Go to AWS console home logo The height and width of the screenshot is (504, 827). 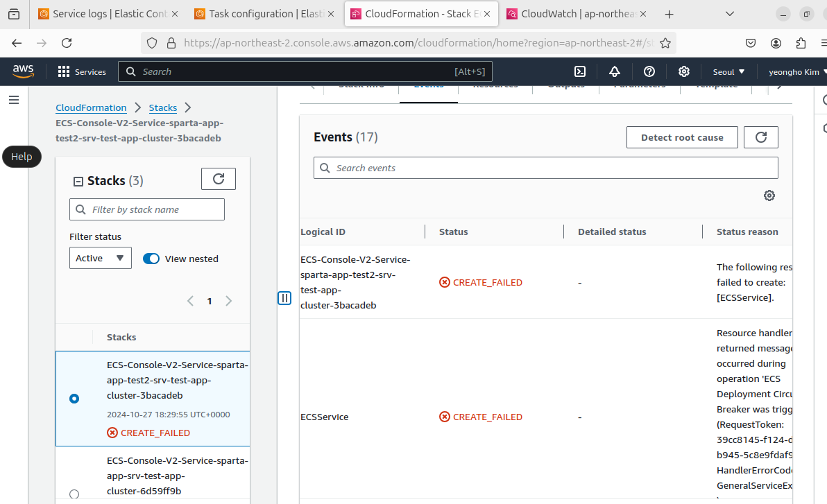coord(23,71)
